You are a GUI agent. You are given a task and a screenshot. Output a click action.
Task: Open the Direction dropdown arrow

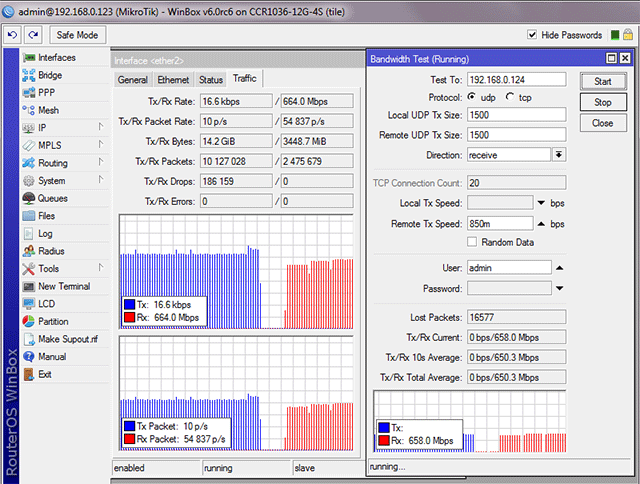coord(559,155)
